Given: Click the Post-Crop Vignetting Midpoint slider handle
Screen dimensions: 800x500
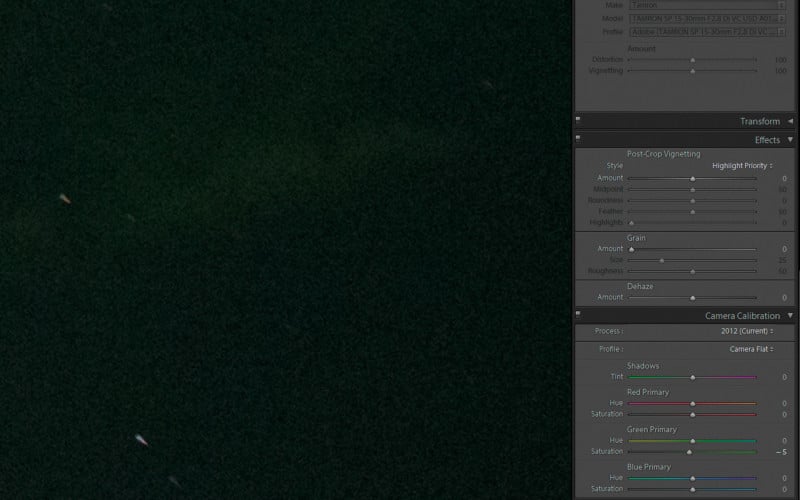Looking at the screenshot, I should [x=692, y=189].
